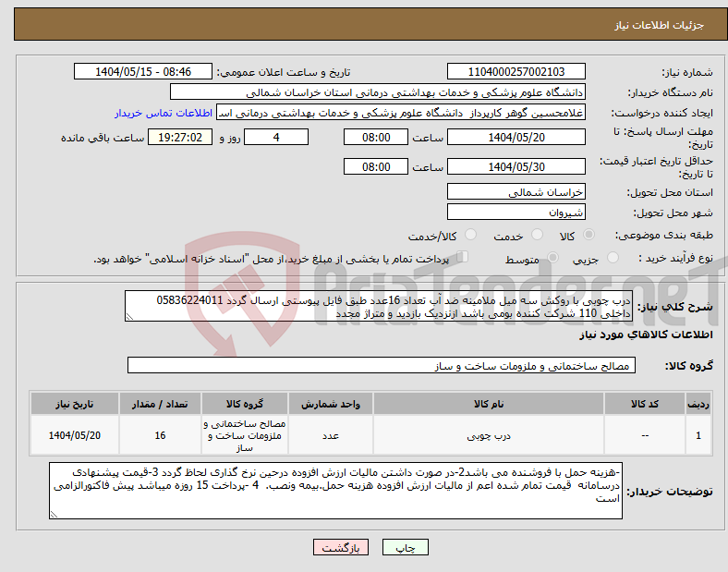The image size is (728, 572).
Task: Click the گروه کالا column header
Action: 245,404
